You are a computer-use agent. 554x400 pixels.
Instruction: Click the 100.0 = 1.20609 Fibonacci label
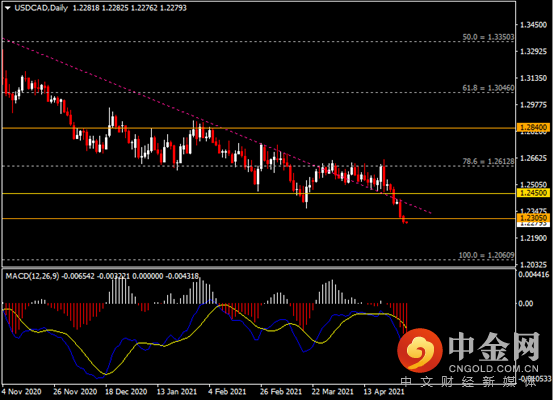click(x=487, y=255)
